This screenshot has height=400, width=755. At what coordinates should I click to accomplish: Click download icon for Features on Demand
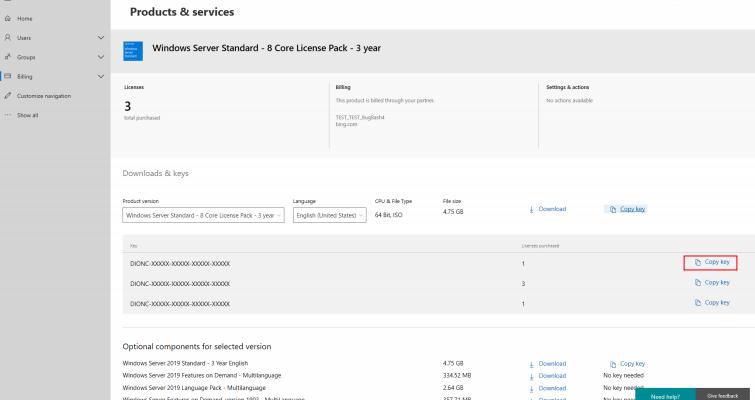tap(532, 376)
